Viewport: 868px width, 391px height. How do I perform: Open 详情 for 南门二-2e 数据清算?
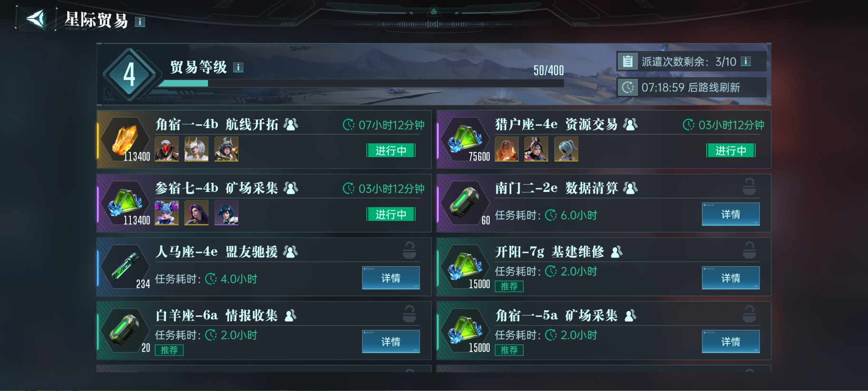(x=730, y=214)
